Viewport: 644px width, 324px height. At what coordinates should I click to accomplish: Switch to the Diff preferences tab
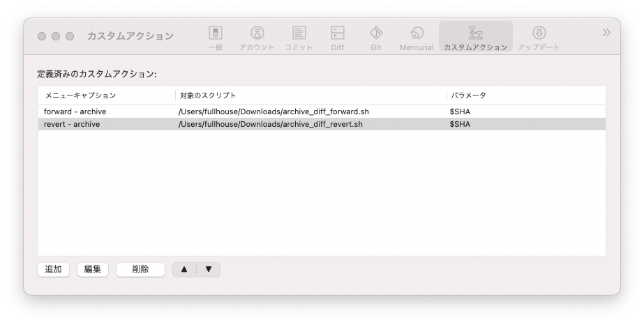(x=338, y=38)
